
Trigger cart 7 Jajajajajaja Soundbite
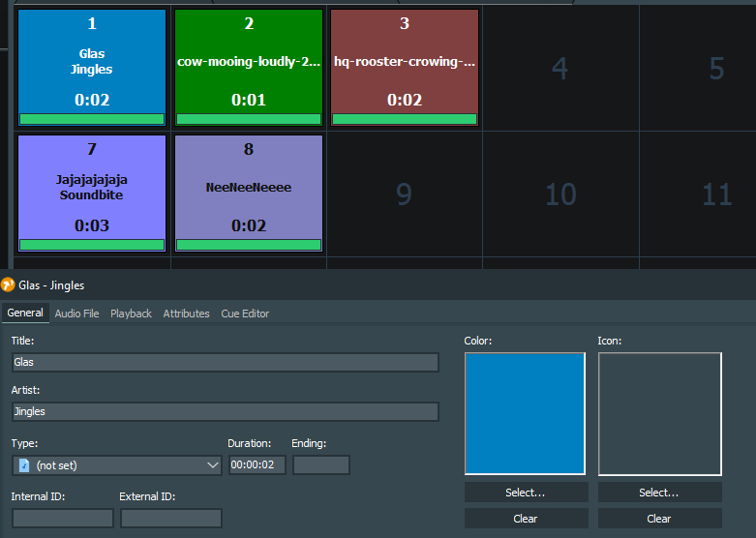(x=92, y=194)
